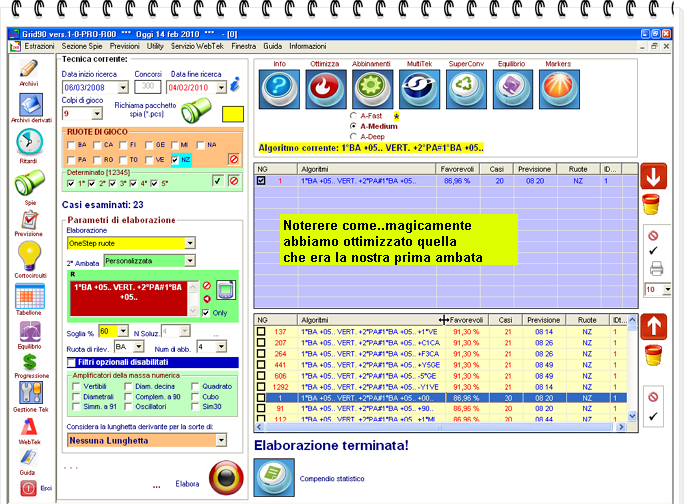This screenshot has height=504, width=684.
Task: Toggle the BA wheel checkbox
Action: point(71,145)
